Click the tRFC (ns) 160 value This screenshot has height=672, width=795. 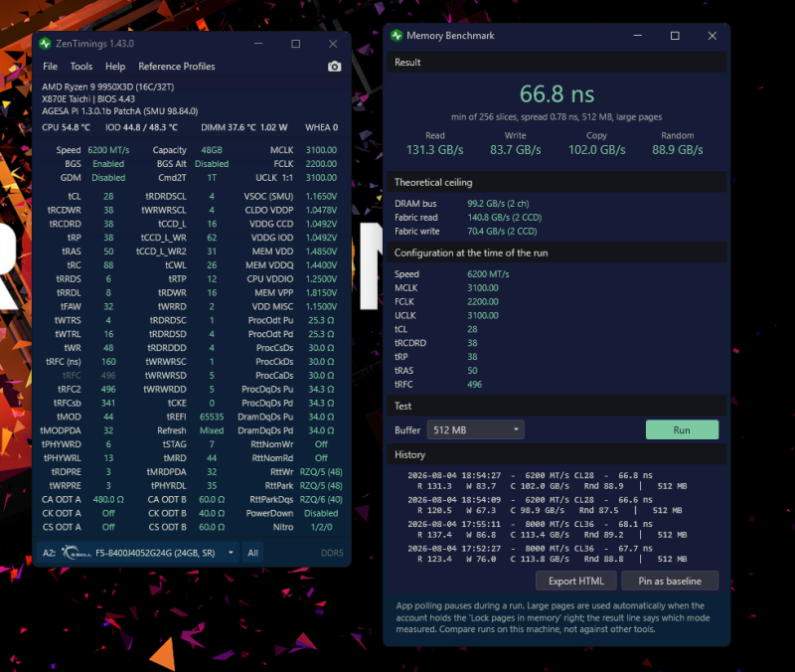click(108, 362)
